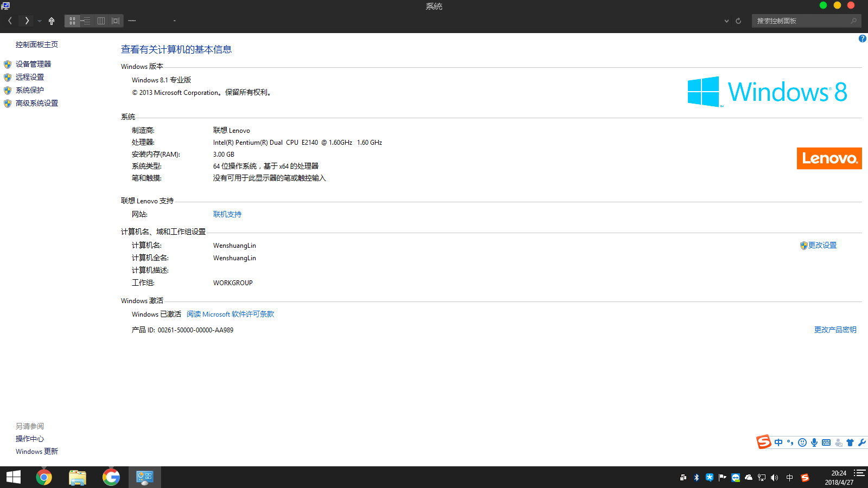Click the OneDrive cloud tray icon
This screenshot has height=488, width=868.
(749, 478)
